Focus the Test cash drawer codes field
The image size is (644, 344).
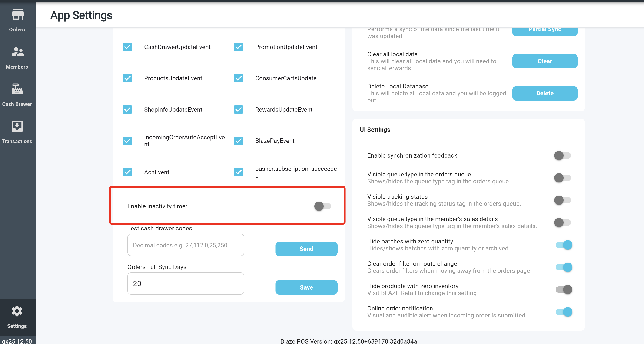click(x=186, y=245)
